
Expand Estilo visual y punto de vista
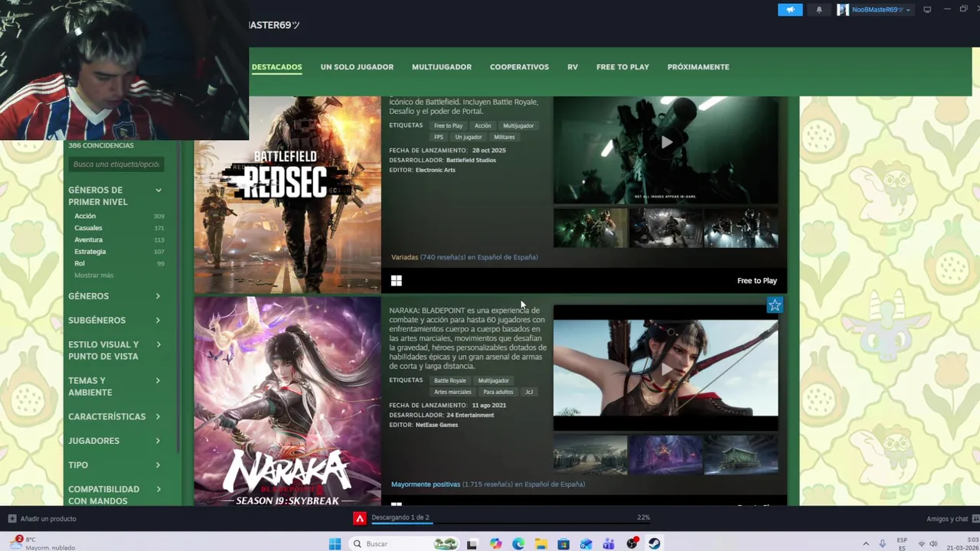(x=115, y=350)
